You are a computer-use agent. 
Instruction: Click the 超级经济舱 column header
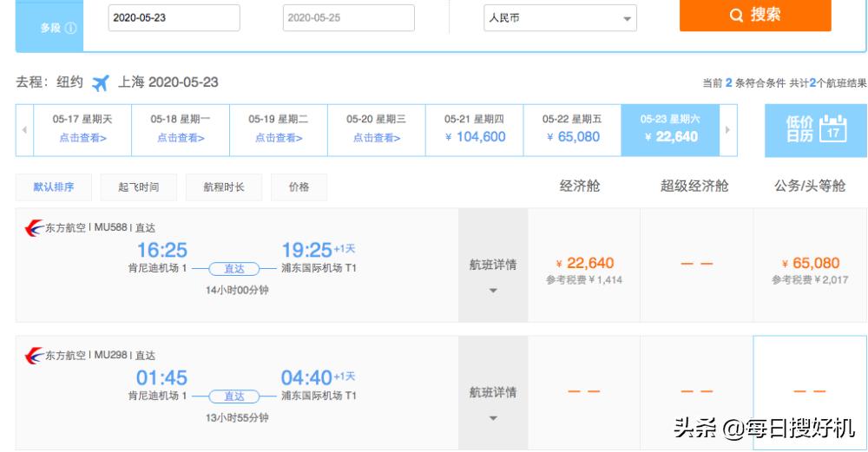(x=694, y=186)
